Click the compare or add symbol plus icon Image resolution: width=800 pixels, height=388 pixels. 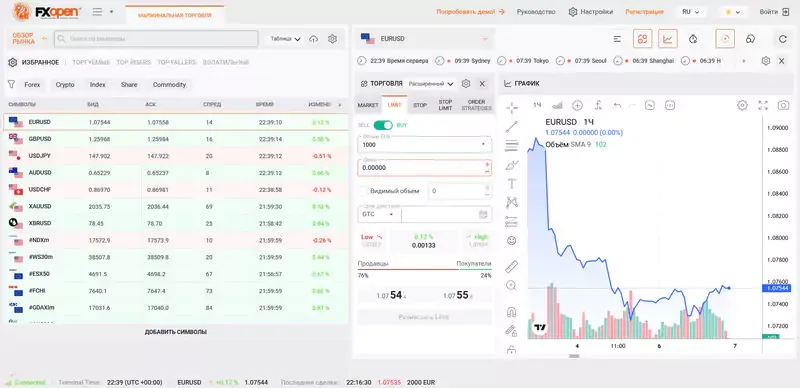[578, 105]
